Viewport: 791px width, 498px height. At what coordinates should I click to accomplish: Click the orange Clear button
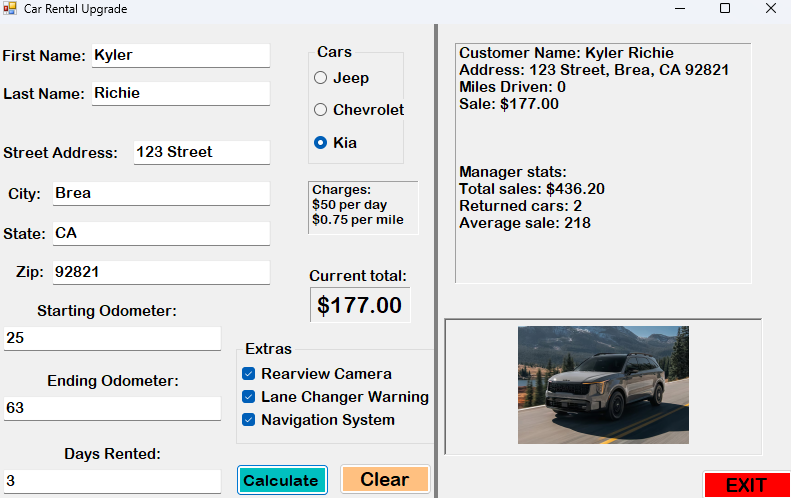pyautogui.click(x=384, y=480)
